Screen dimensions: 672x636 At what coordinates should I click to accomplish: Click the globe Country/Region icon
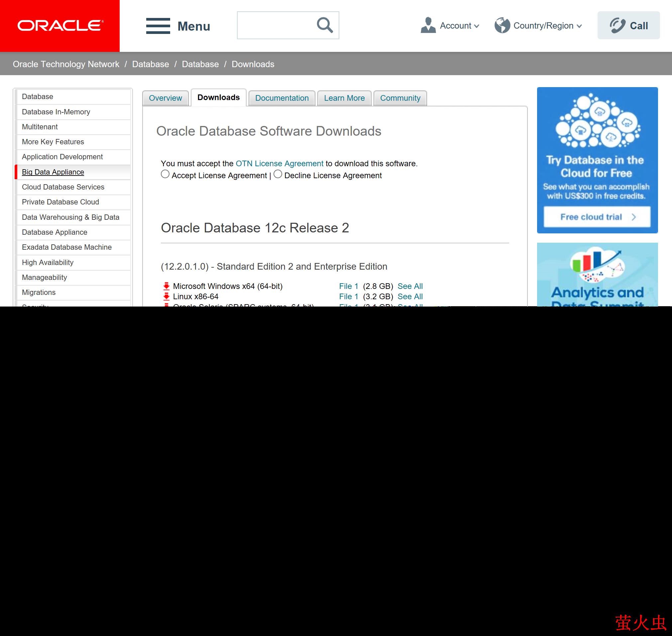pos(502,25)
